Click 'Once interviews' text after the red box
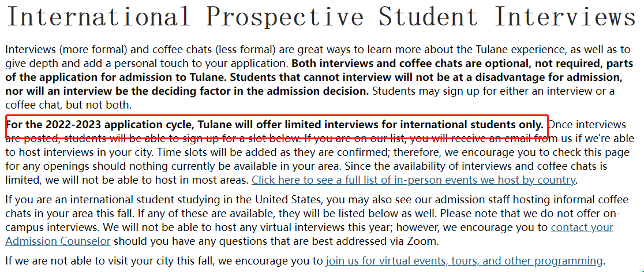Screen dimensions: 644x272 pyautogui.click(x=587, y=125)
